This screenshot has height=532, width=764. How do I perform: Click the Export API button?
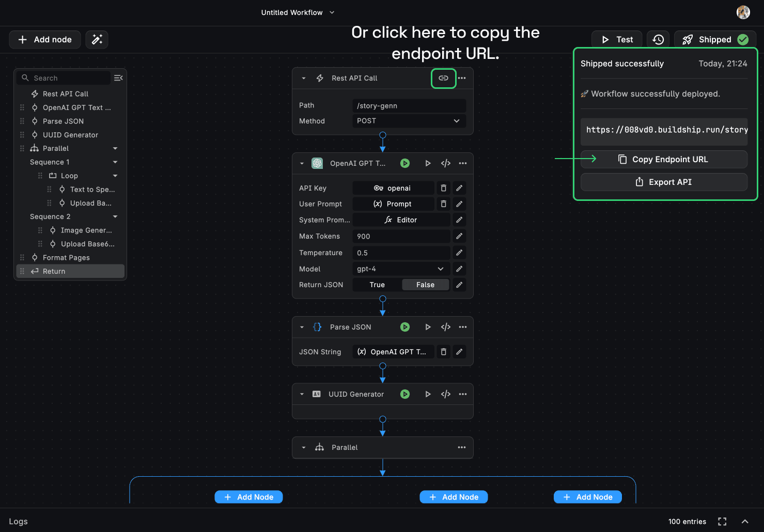[x=664, y=182]
